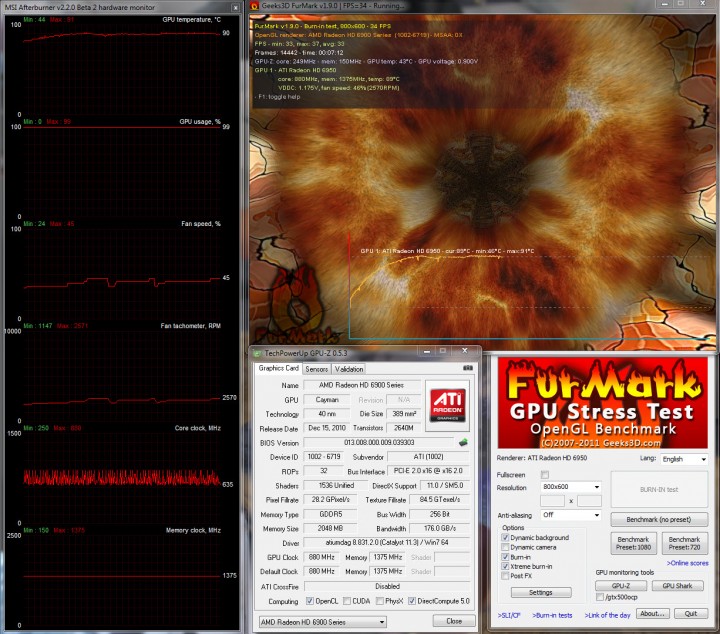Image resolution: width=720 pixels, height=634 pixels.
Task: Click the Fan speed graph in Afterburner
Action: (122, 273)
